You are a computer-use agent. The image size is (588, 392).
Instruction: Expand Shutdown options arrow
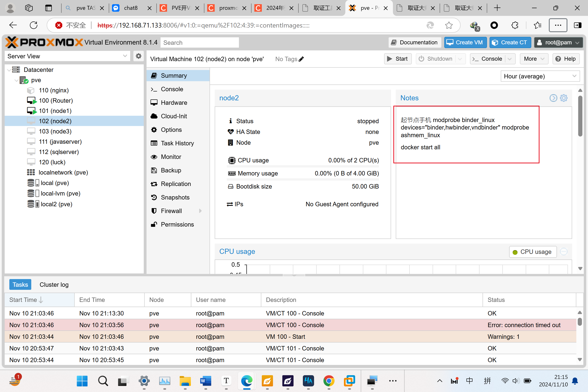pos(460,59)
